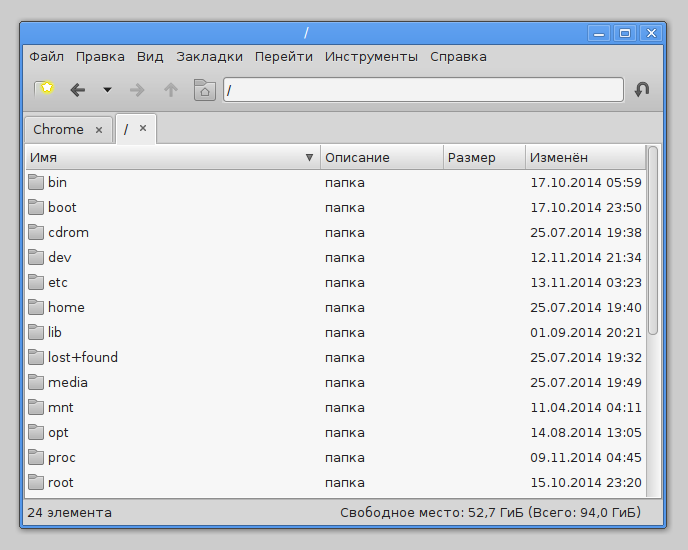Open the Инструменты menu
The image size is (688, 550).
click(x=371, y=57)
